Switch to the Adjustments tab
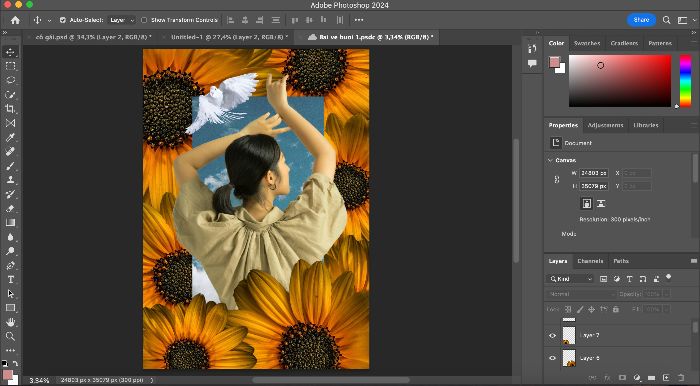Image resolution: width=700 pixels, height=386 pixels. pos(605,125)
